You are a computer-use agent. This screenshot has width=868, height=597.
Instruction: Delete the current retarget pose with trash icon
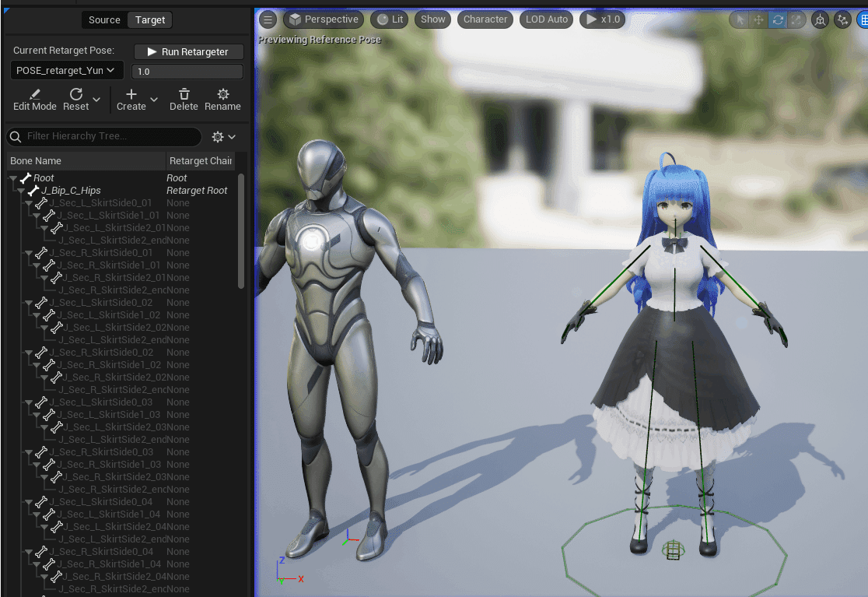coord(184,94)
